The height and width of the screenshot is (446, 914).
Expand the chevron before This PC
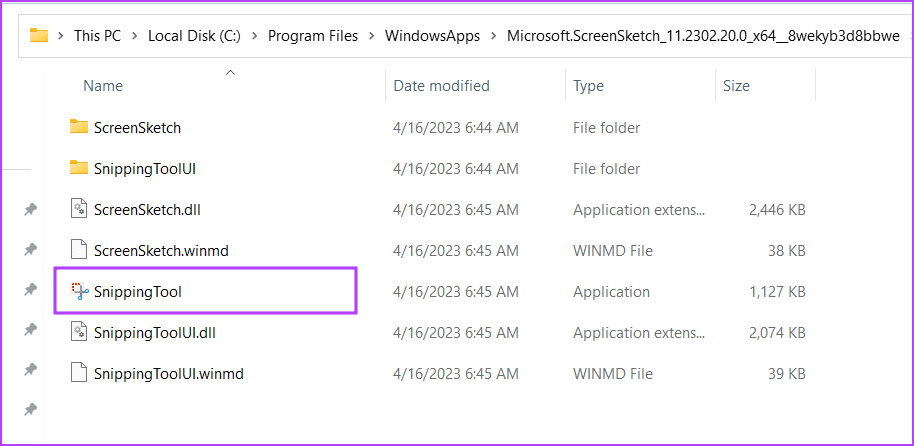[x=61, y=36]
